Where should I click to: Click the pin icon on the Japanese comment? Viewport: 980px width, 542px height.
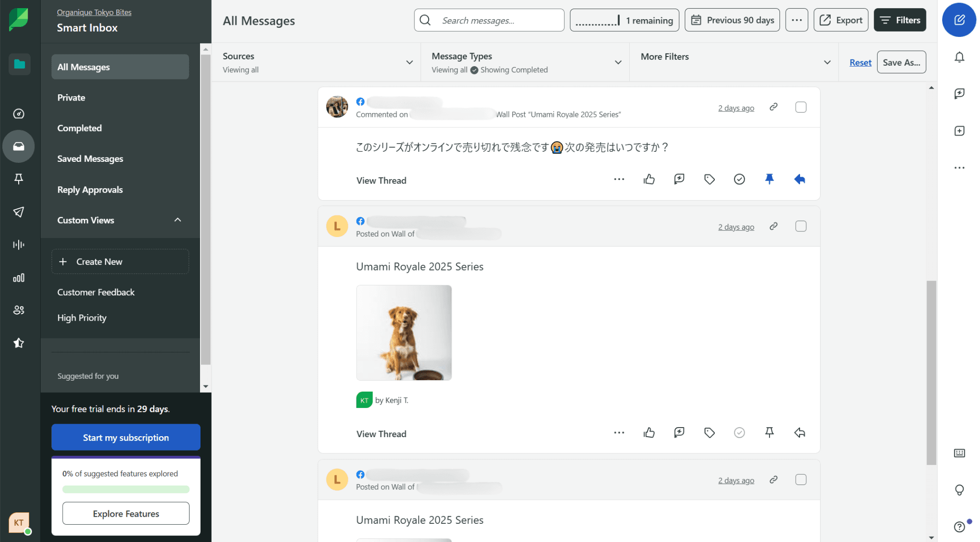point(769,180)
